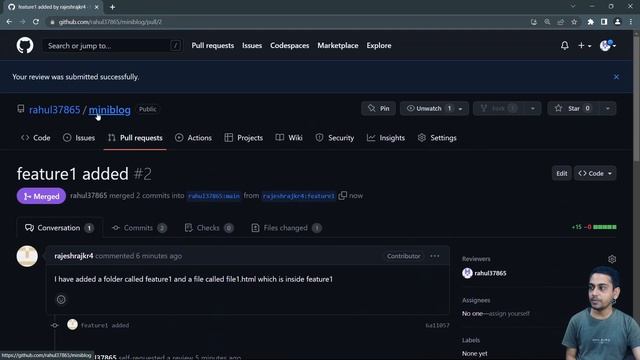Viewport: 640px width, 360px height.
Task: Open the Projects repository tab
Action: 244,138
